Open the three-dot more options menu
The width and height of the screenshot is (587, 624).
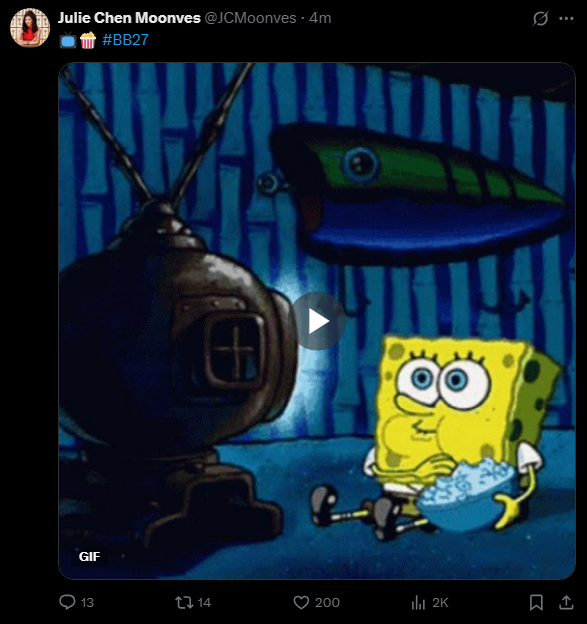click(566, 18)
